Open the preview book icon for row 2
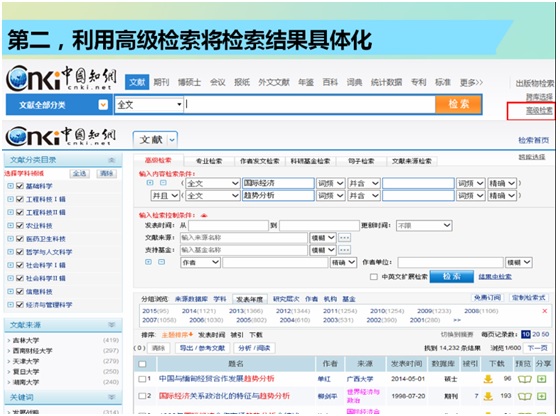The image size is (560, 416). [524, 396]
